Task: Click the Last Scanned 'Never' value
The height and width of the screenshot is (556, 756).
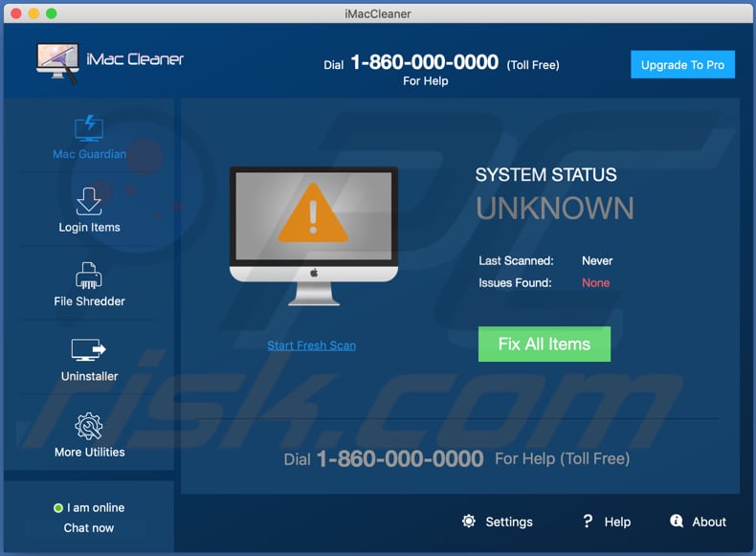Action: click(x=597, y=261)
